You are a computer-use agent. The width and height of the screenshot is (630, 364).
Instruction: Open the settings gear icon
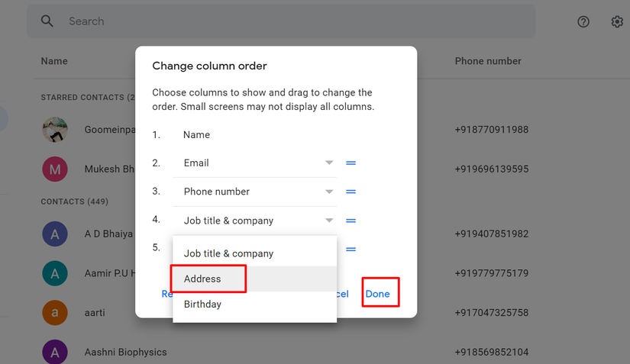click(x=617, y=22)
